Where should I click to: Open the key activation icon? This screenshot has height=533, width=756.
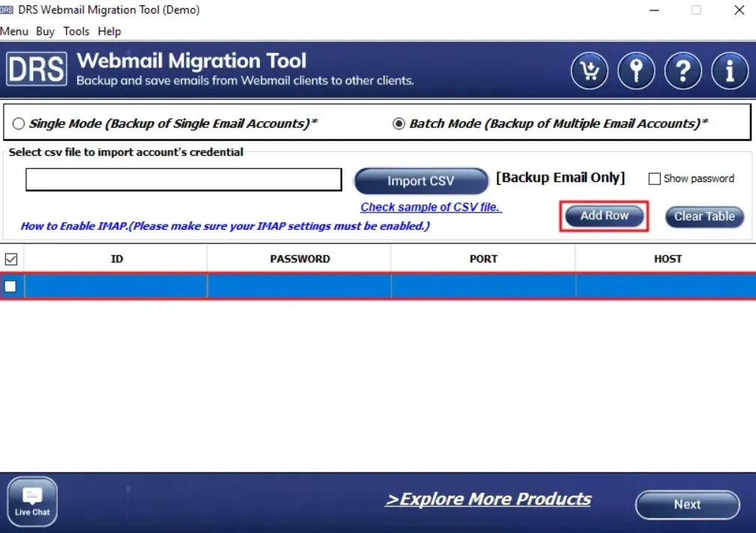tap(636, 72)
